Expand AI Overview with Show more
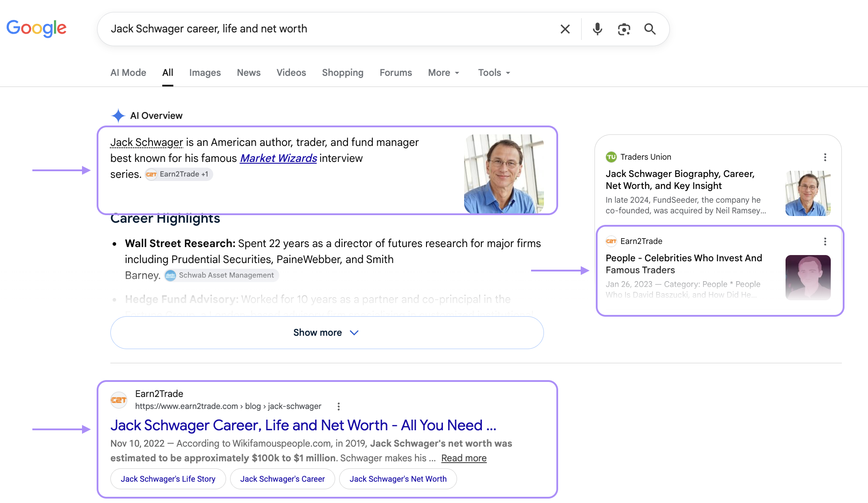The image size is (868, 503). pos(327,333)
